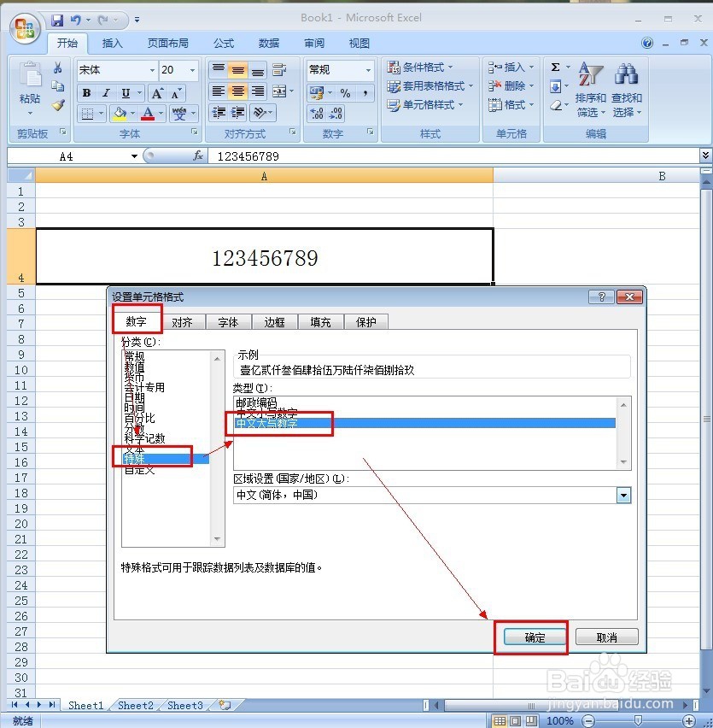This screenshot has height=728, width=713.
Task: Adjust the zoom slider at bottom right
Action: pos(636,720)
